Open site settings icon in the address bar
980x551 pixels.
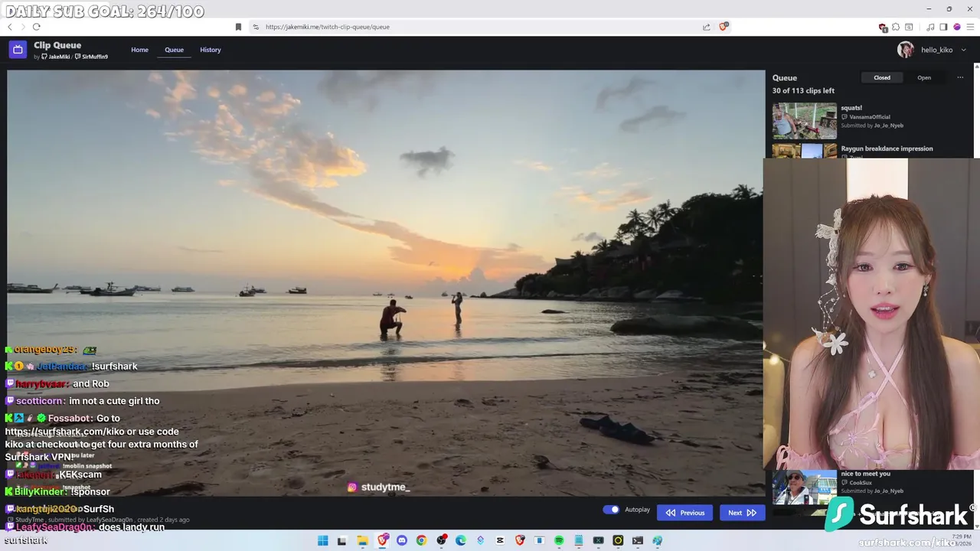[256, 27]
